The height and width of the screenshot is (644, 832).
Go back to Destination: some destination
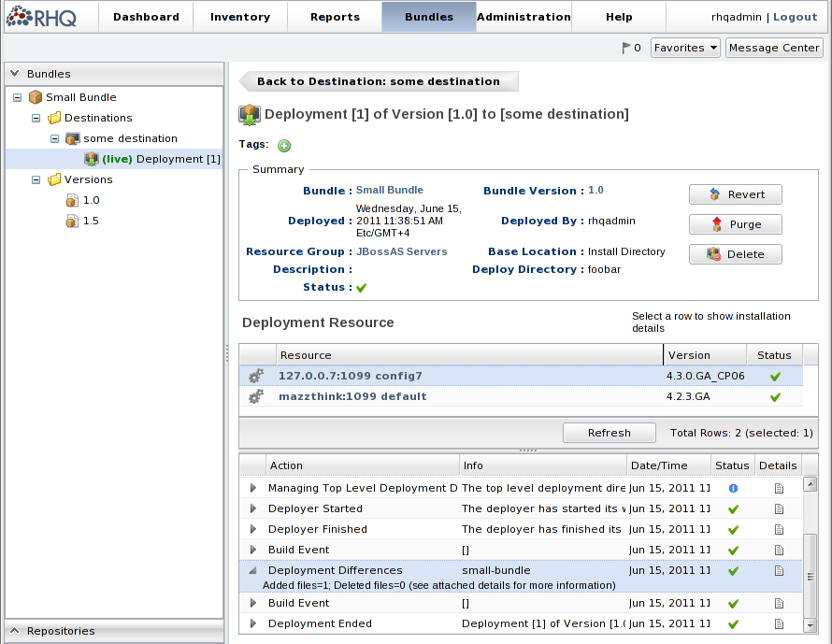click(379, 81)
